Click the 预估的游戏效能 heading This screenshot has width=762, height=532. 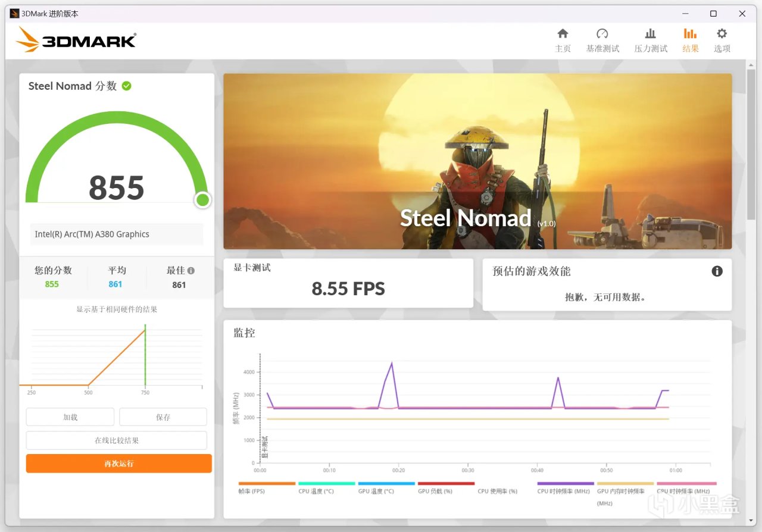[x=532, y=271]
